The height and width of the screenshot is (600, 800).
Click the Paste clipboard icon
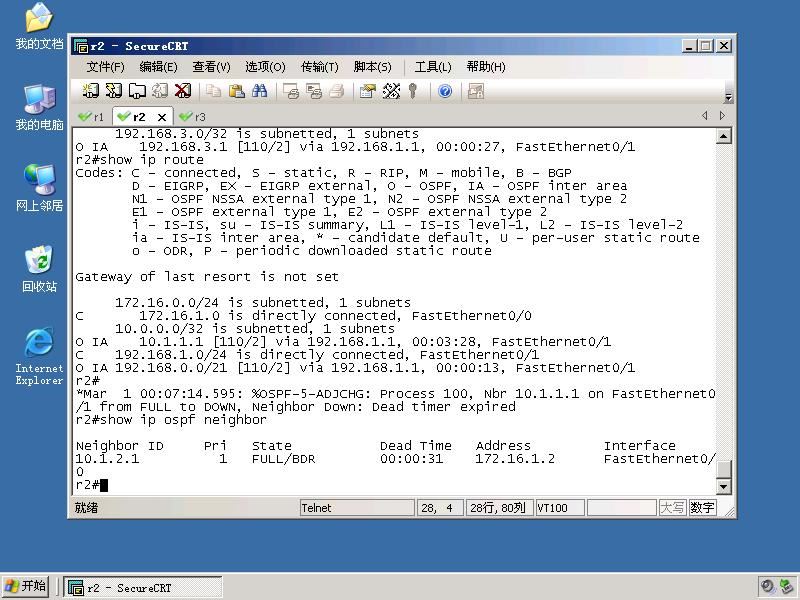236,91
